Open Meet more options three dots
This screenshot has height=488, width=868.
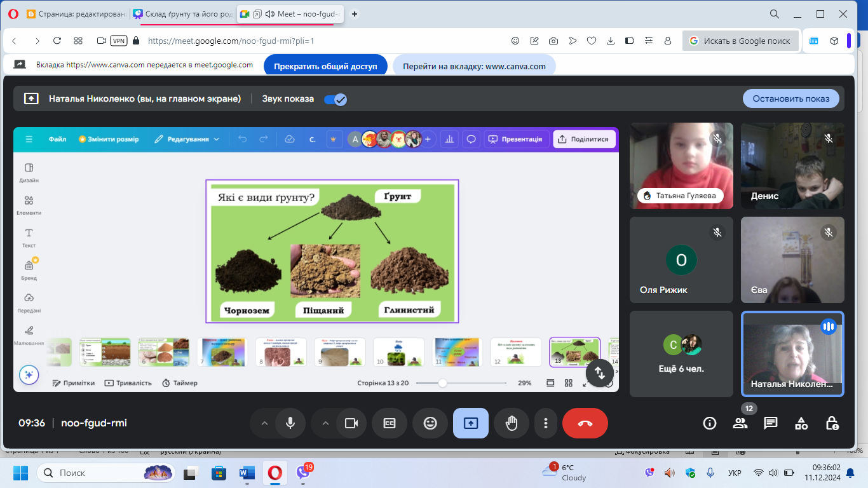[546, 423]
